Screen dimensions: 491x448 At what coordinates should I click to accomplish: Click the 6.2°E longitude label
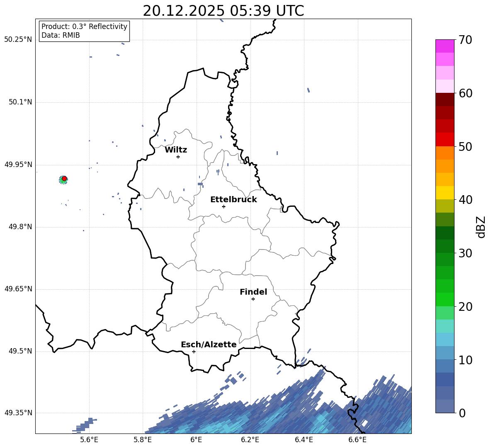(250, 440)
